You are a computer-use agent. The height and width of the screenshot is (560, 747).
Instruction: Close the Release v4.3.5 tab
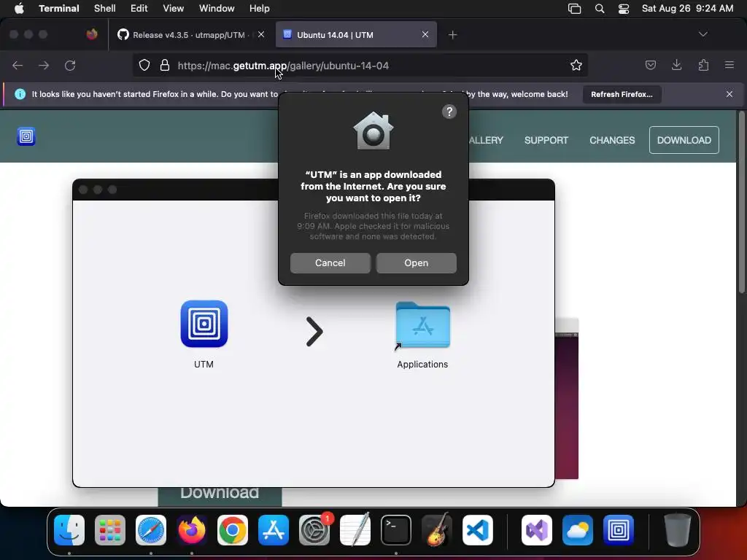click(261, 34)
